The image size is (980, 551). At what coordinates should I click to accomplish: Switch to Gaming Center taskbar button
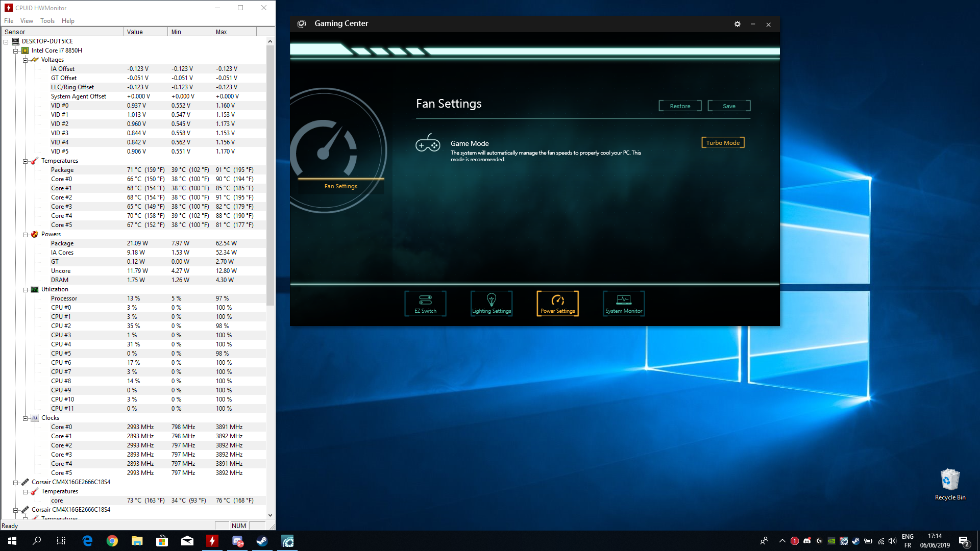pos(288,541)
